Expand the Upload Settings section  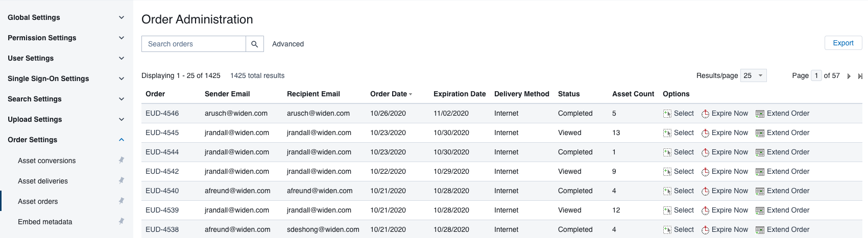(x=122, y=119)
